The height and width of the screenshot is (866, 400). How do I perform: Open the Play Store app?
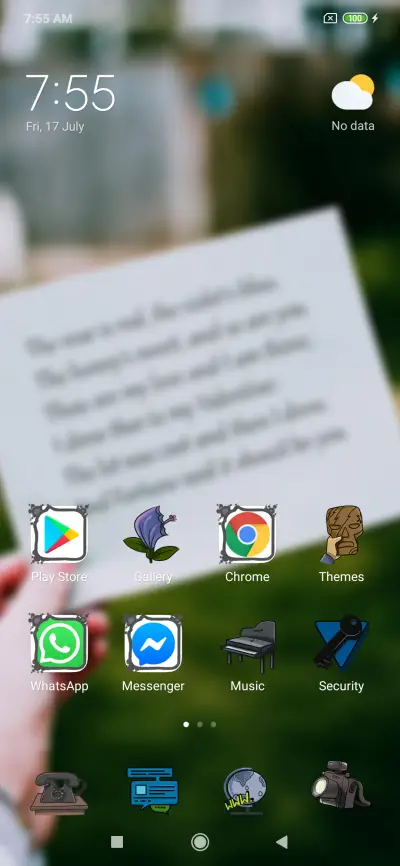tap(59, 534)
